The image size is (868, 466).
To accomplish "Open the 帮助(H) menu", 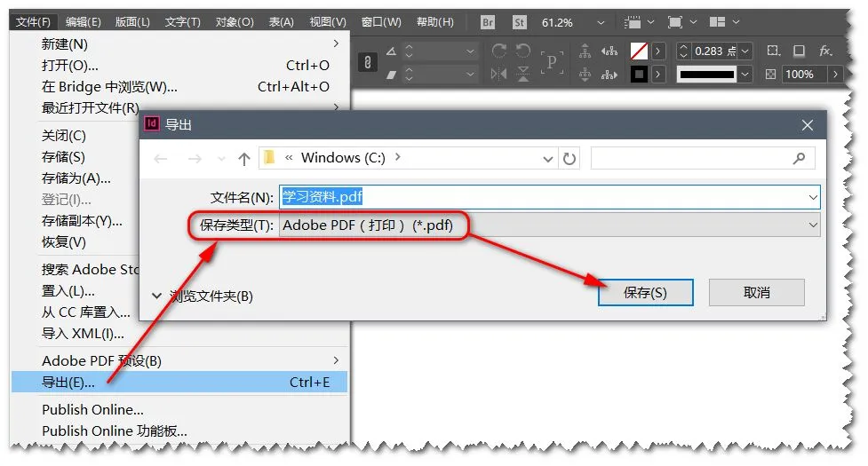I will [434, 22].
